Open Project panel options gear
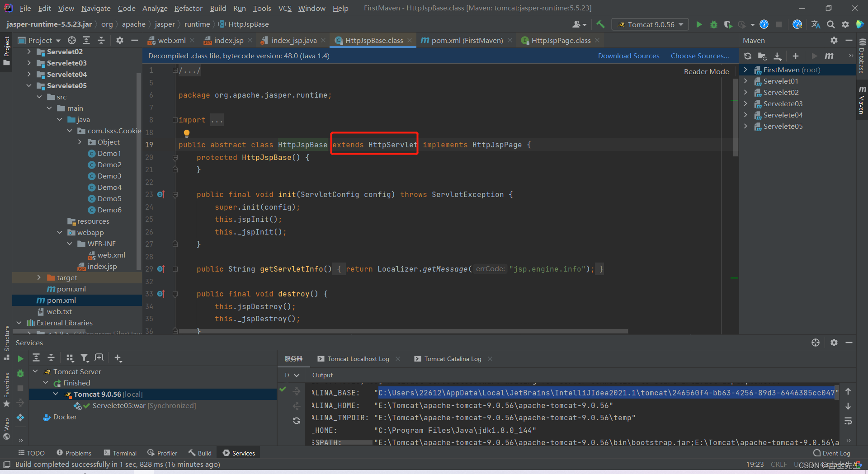Viewport: 868px width, 474px height. click(x=119, y=40)
